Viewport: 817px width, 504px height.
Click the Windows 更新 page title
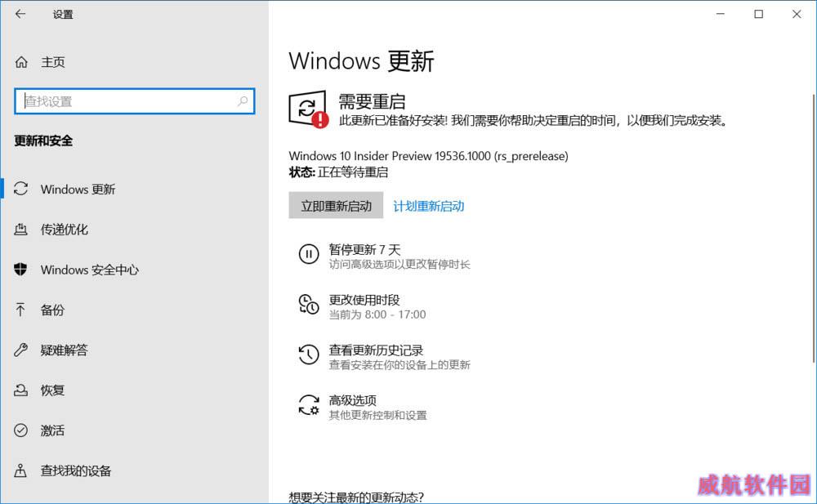362,61
